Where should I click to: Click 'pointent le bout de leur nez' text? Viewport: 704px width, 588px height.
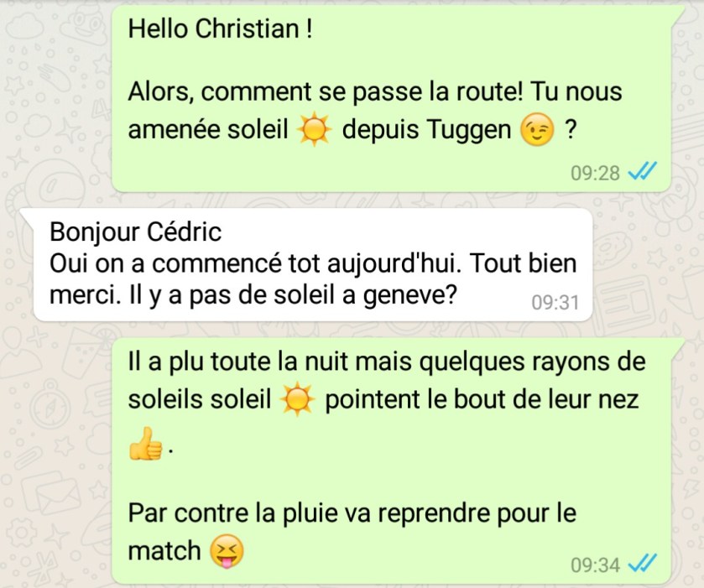(x=482, y=399)
